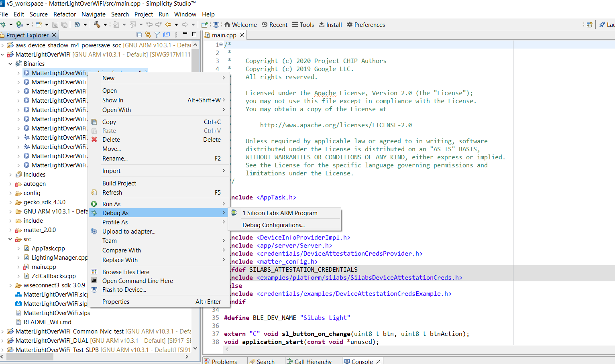Collapse the Binaries node
Screen dimensions: 615x364
pos(10,64)
